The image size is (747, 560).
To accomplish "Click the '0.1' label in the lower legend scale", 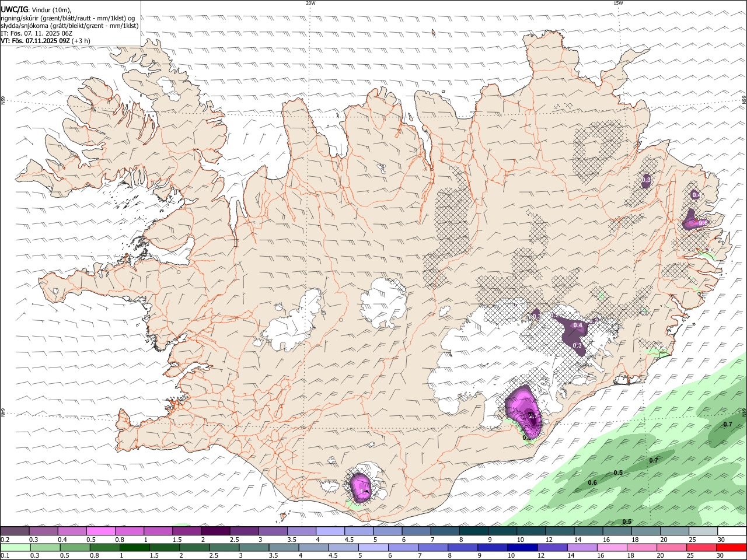I will 5,556.
